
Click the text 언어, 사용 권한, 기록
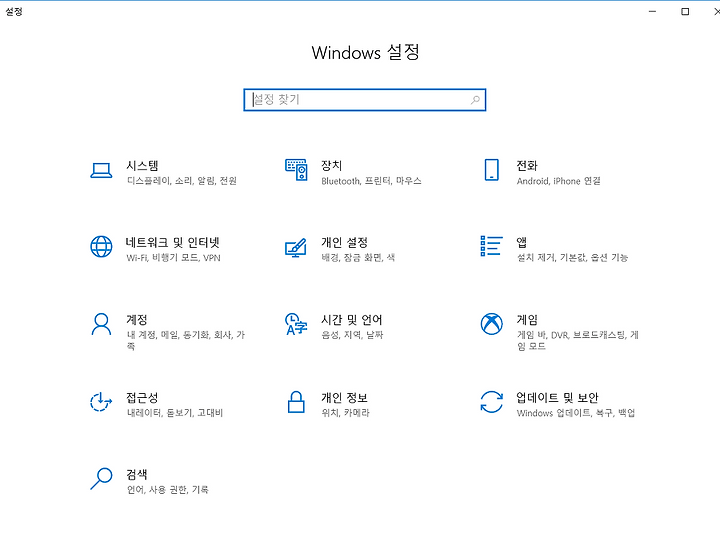(168, 490)
